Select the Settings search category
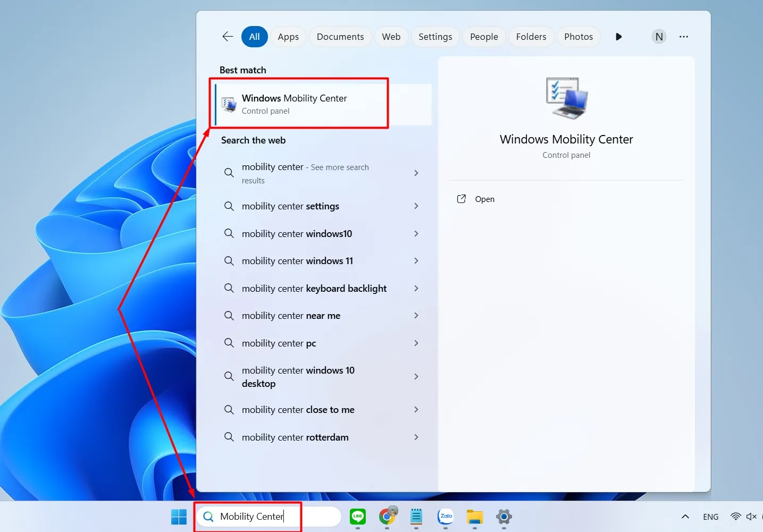763x532 pixels. tap(435, 36)
